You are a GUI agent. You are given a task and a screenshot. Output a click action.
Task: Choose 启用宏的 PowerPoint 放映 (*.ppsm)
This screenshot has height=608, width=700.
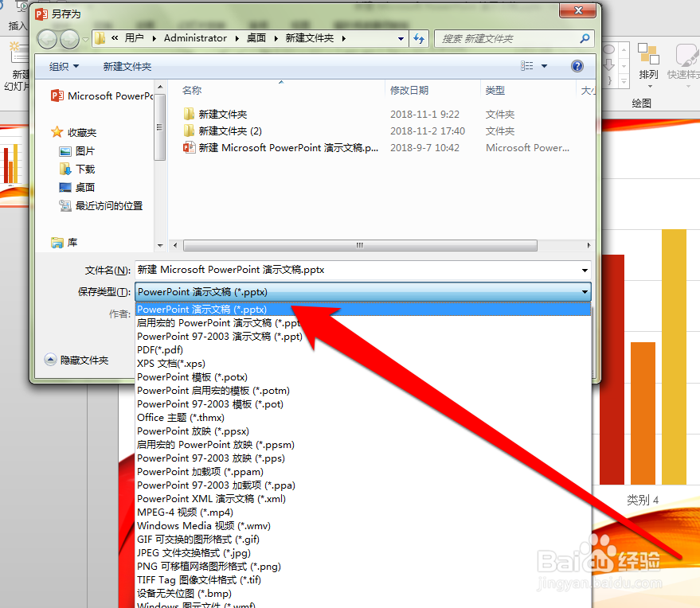pos(363,445)
